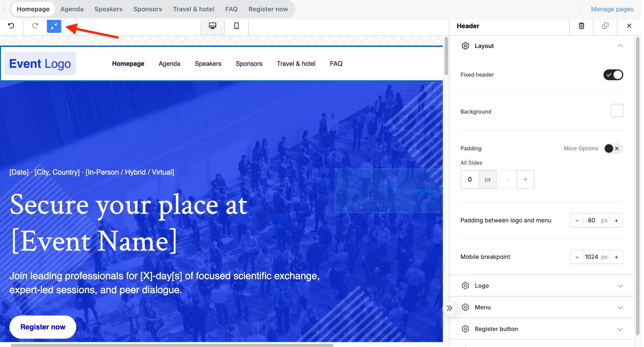The height and width of the screenshot is (347, 644).
Task: Expand the Menu section chevron
Action: coord(620,308)
